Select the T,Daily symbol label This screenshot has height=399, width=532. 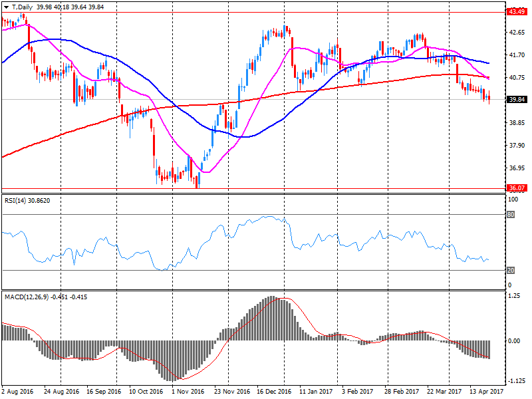click(x=22, y=7)
